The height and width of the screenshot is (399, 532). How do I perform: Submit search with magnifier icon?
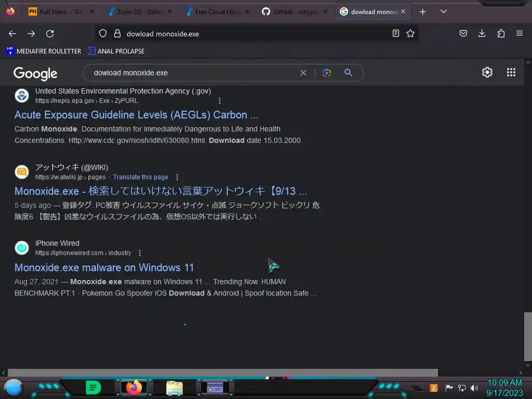pyautogui.click(x=348, y=73)
